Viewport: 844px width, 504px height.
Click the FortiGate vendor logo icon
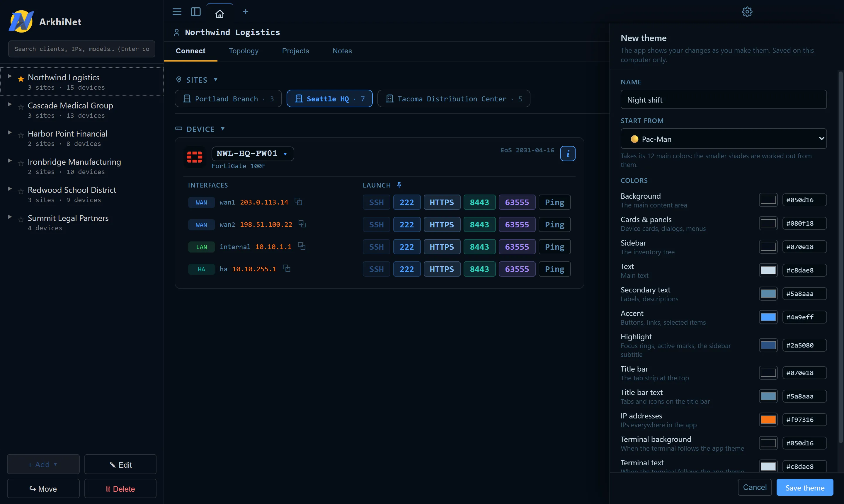pos(195,157)
